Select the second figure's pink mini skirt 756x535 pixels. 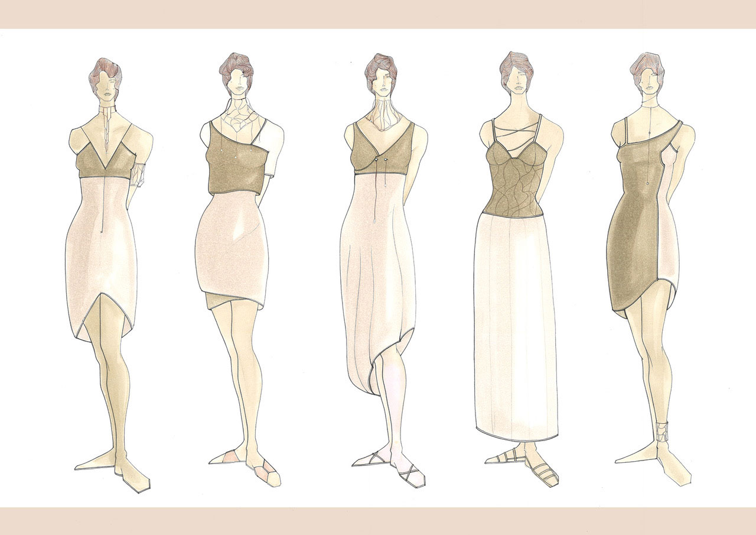[x=231, y=248]
